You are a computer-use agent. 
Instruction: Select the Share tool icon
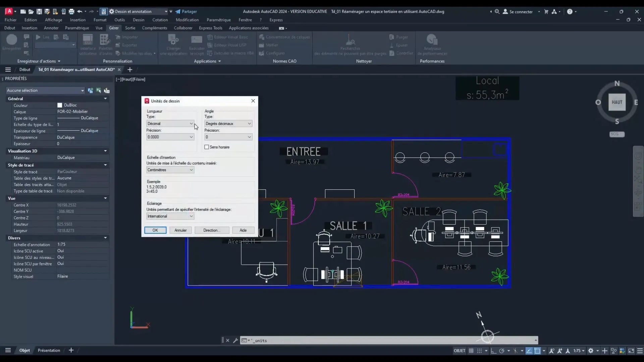(178, 11)
